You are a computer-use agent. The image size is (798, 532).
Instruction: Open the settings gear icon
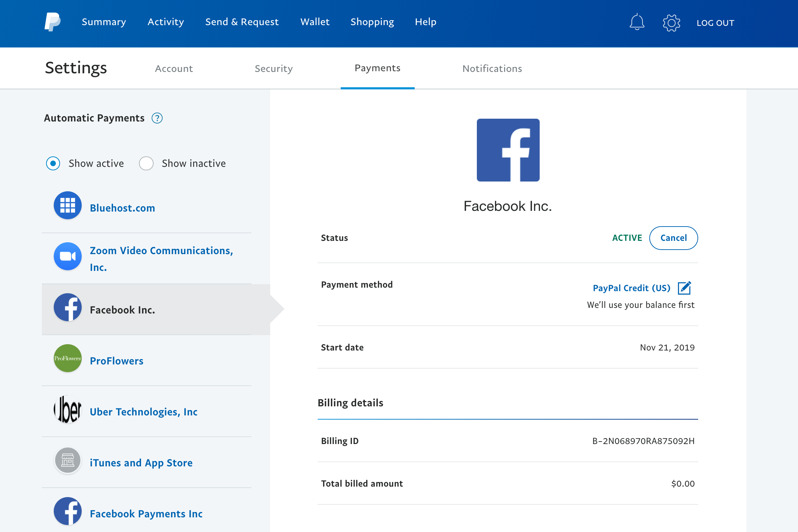pos(671,23)
